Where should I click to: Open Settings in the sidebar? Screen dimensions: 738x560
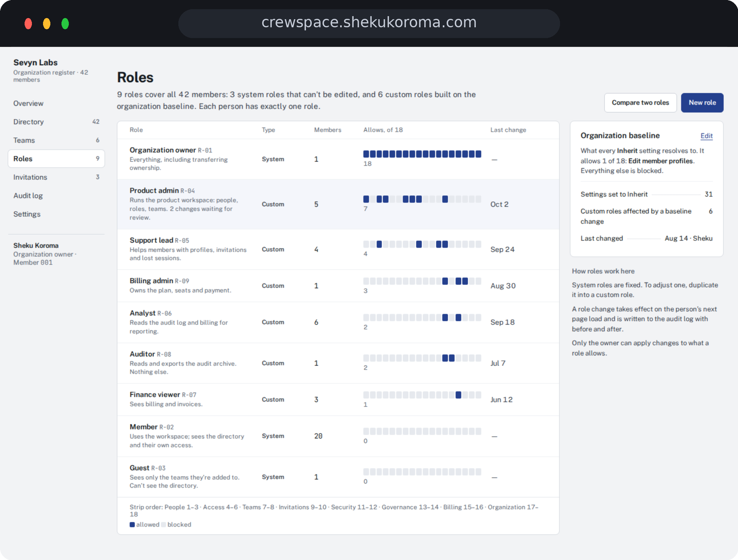point(56,214)
